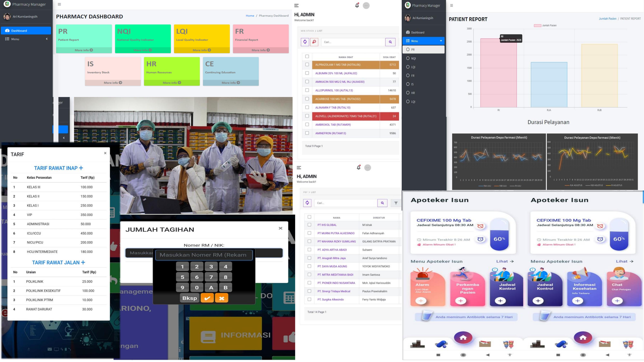Open More info on IS Inventory Stock card

[113, 83]
